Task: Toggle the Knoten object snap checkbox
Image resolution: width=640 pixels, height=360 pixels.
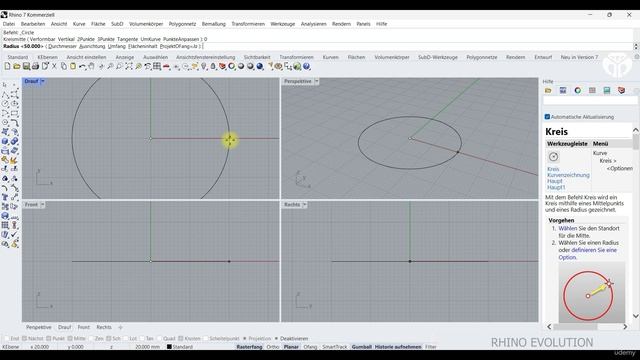Action: pyautogui.click(x=181, y=338)
